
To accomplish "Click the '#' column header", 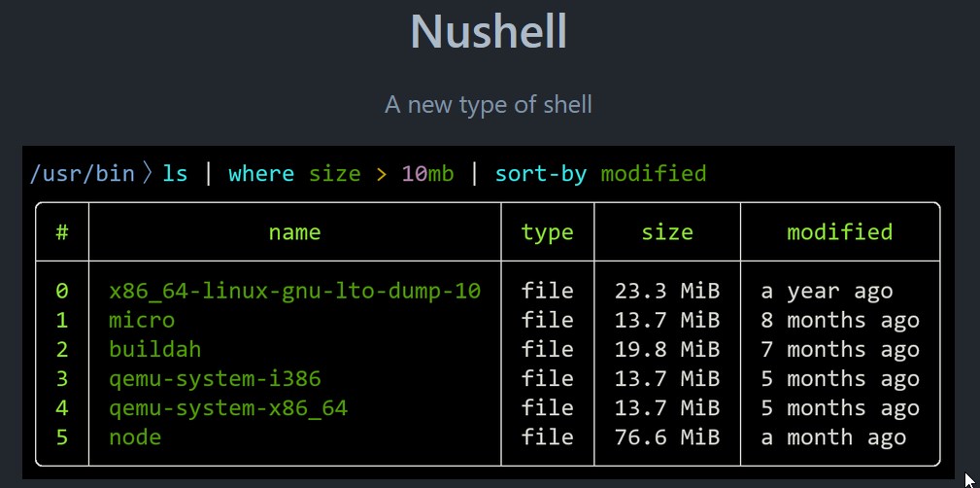I will [62, 232].
